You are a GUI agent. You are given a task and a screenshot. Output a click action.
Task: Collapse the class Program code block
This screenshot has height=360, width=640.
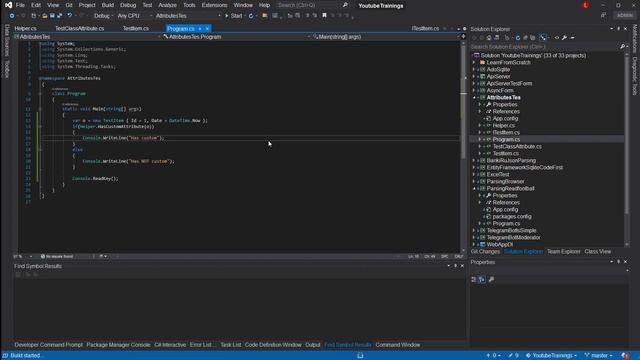[40, 93]
